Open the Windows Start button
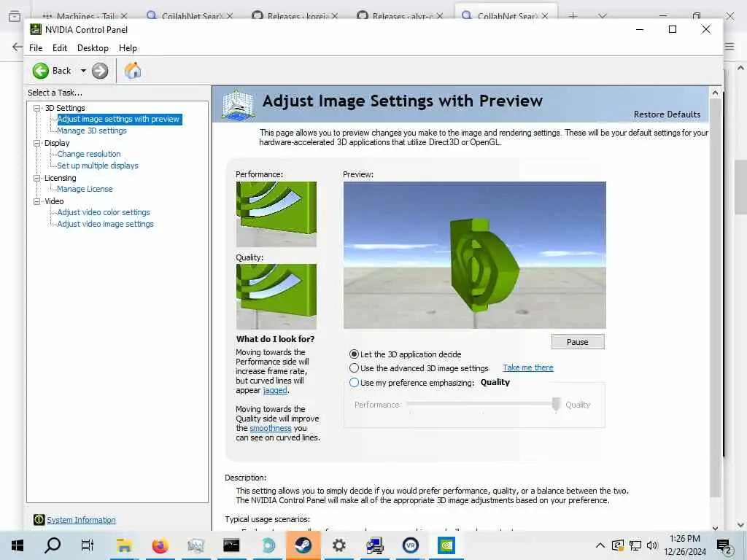747x560 pixels. coord(18,545)
